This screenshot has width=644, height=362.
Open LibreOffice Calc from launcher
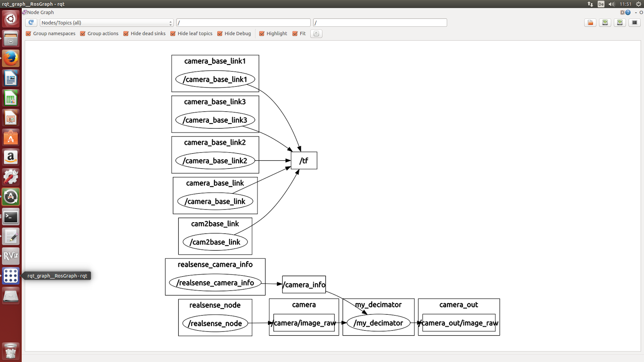11,98
